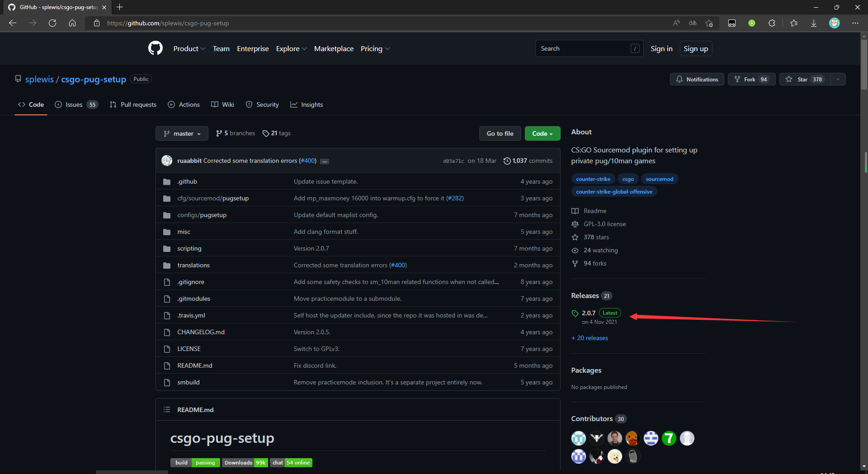The image size is (868, 474).
Task: Close the GitHub browser tab
Action: [104, 7]
